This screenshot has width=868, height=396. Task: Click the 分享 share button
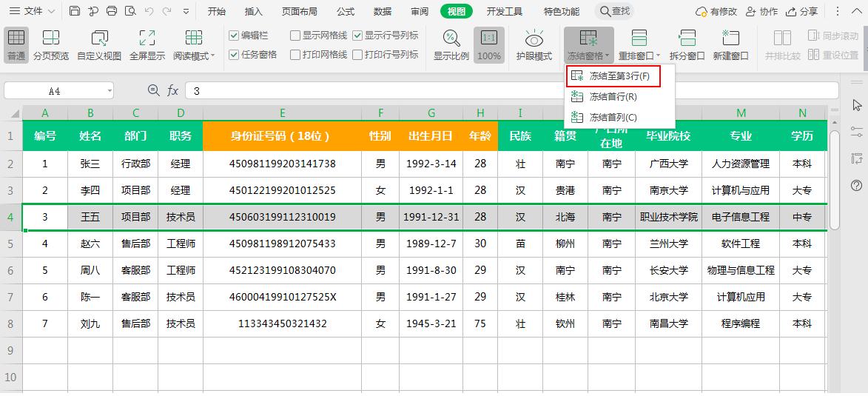[x=801, y=11]
